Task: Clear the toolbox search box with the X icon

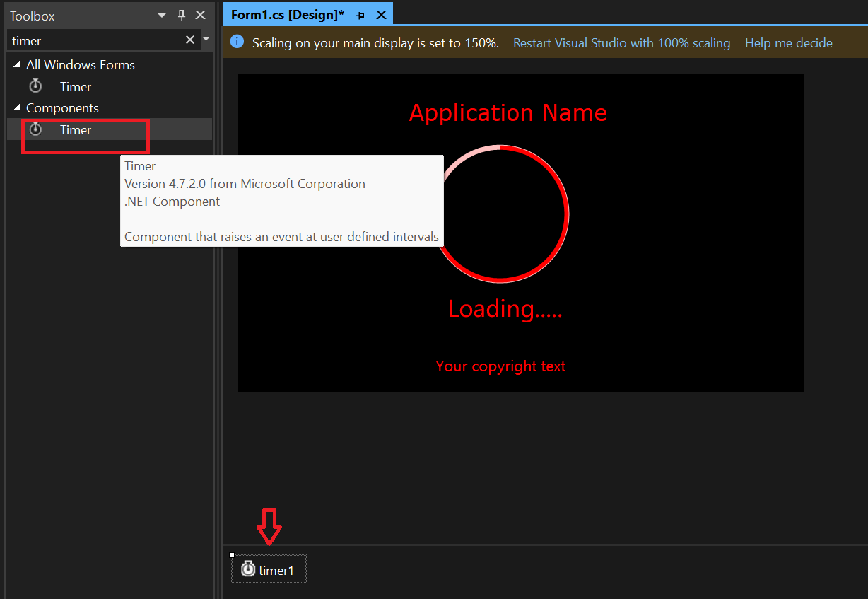Action: tap(189, 40)
